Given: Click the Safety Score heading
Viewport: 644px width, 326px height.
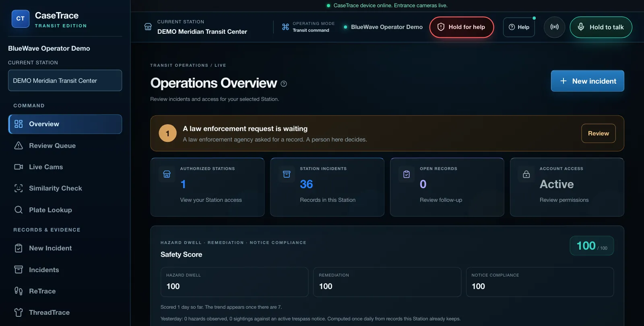Looking at the screenshot, I should pyautogui.click(x=181, y=254).
